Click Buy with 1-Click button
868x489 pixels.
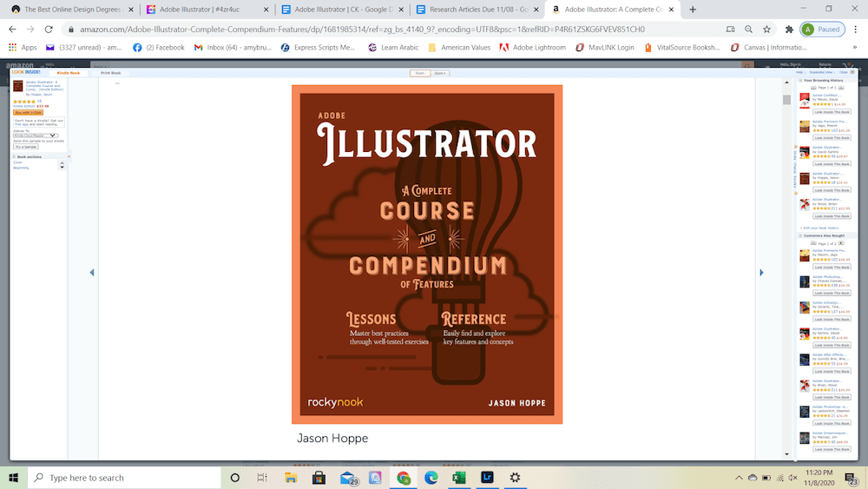(29, 112)
